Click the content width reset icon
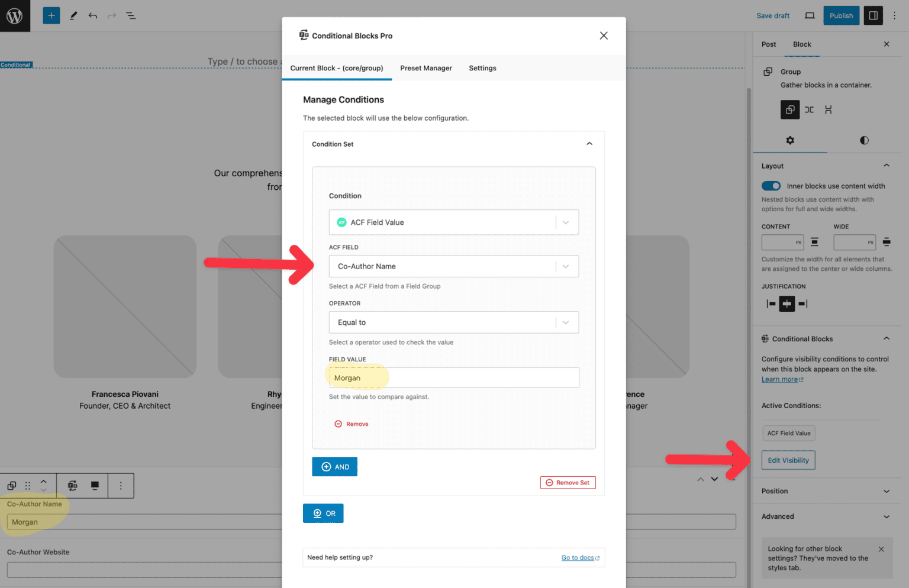Image resolution: width=909 pixels, height=588 pixels. click(815, 242)
